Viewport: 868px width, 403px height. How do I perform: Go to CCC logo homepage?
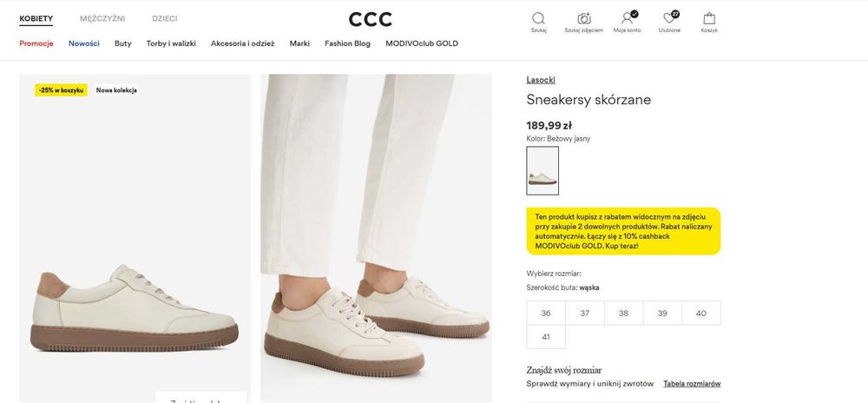point(371,19)
